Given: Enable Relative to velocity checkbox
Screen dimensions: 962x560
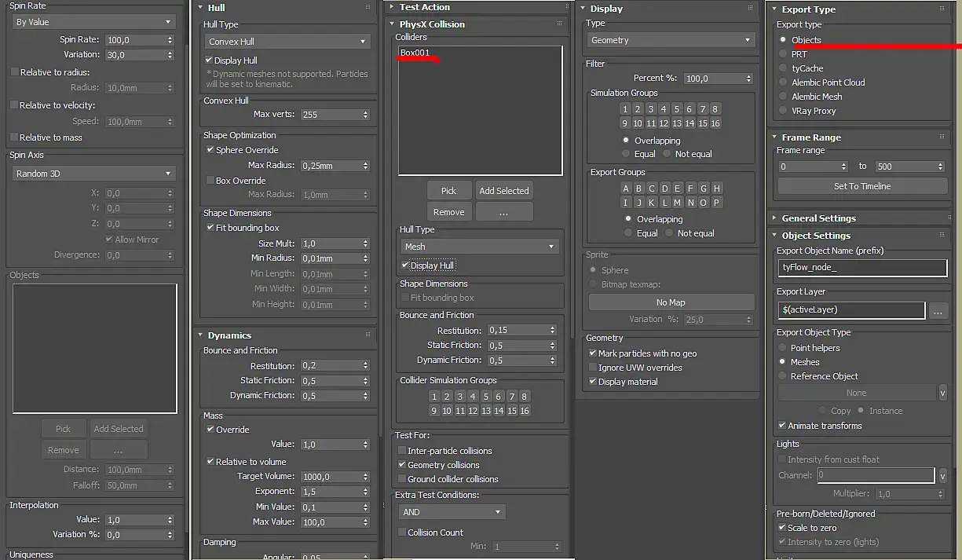Looking at the screenshot, I should point(14,105).
